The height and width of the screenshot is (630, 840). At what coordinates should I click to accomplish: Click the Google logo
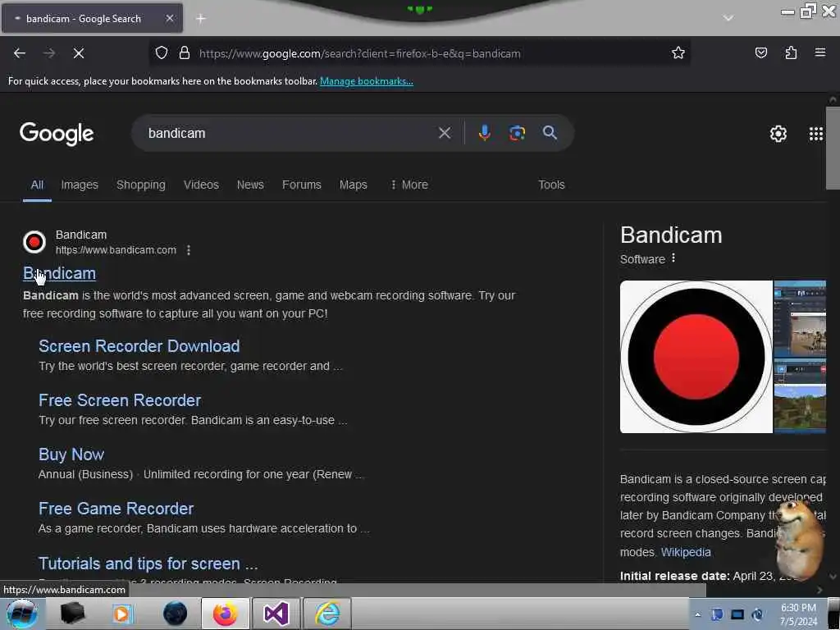pyautogui.click(x=57, y=134)
